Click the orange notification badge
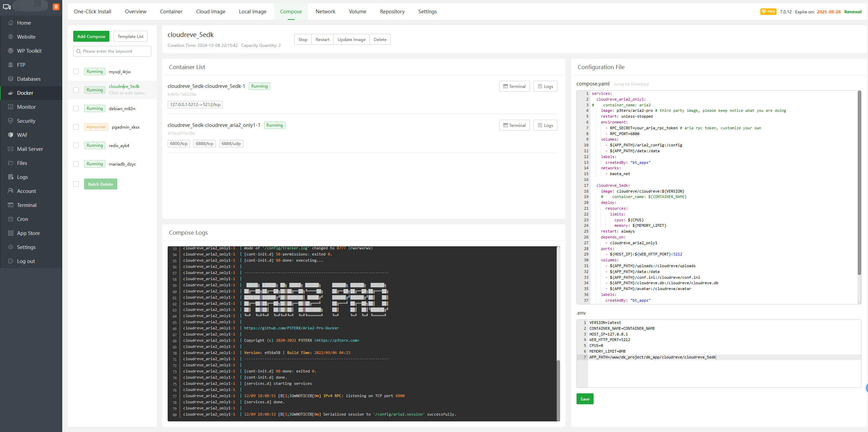 pos(56,6)
